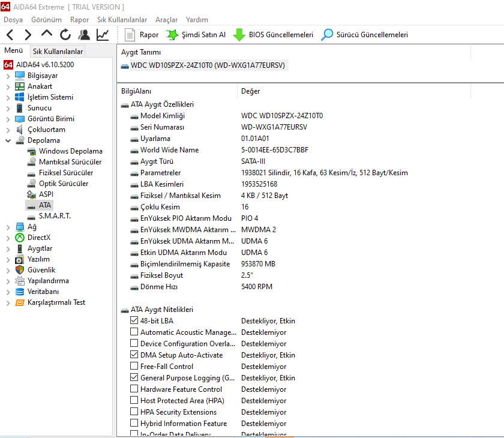This screenshot has height=438, width=504.
Task: Select S.M.A.R.T. under Depolama
Action: tap(55, 216)
